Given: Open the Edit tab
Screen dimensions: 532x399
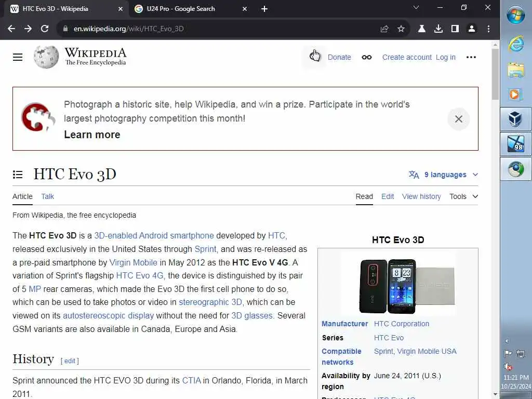Looking at the screenshot, I should [388, 196].
